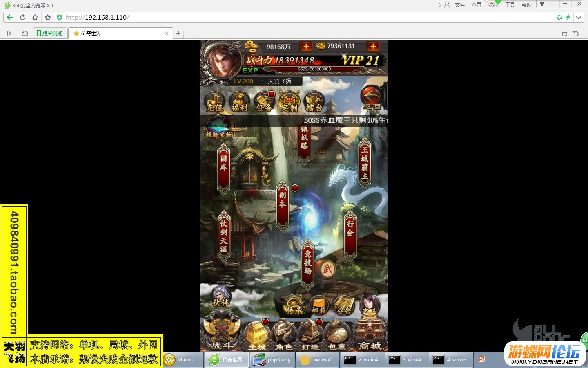Expand the address bar dropdown arrow
Screen dimensions: 588x368
coord(578,18)
